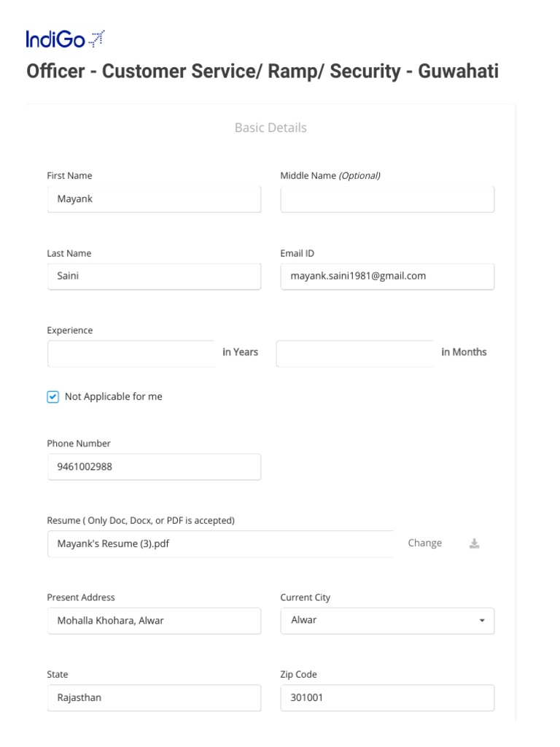Click the resume file name field
Screen dimensions: 560x747
219,543
